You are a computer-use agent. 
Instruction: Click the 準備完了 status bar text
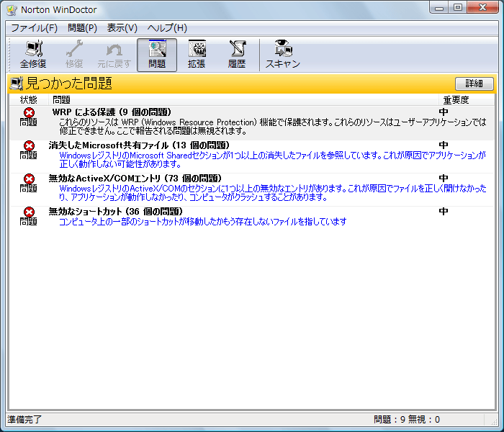pyautogui.click(x=24, y=420)
